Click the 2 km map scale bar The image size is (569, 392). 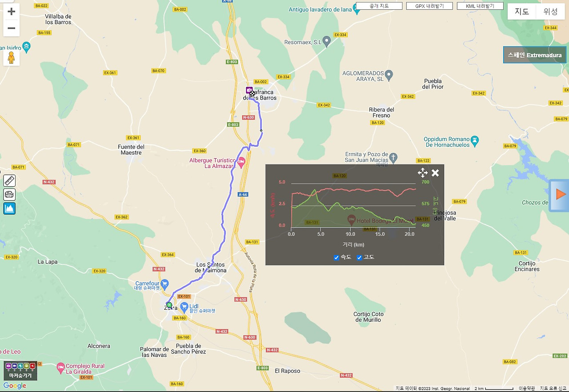(x=494, y=388)
